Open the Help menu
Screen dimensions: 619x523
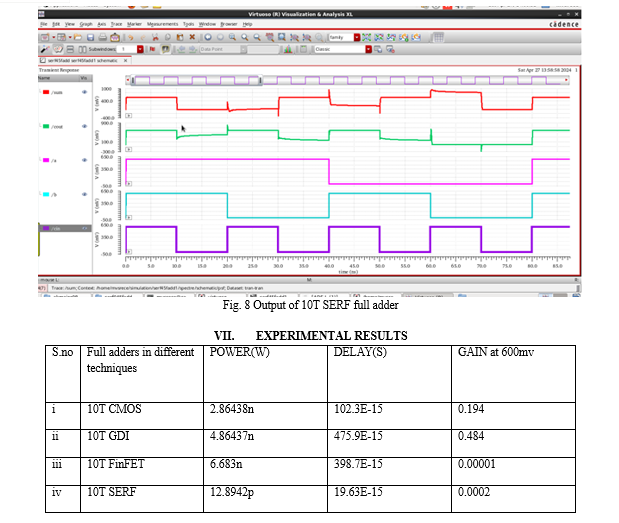248,24
